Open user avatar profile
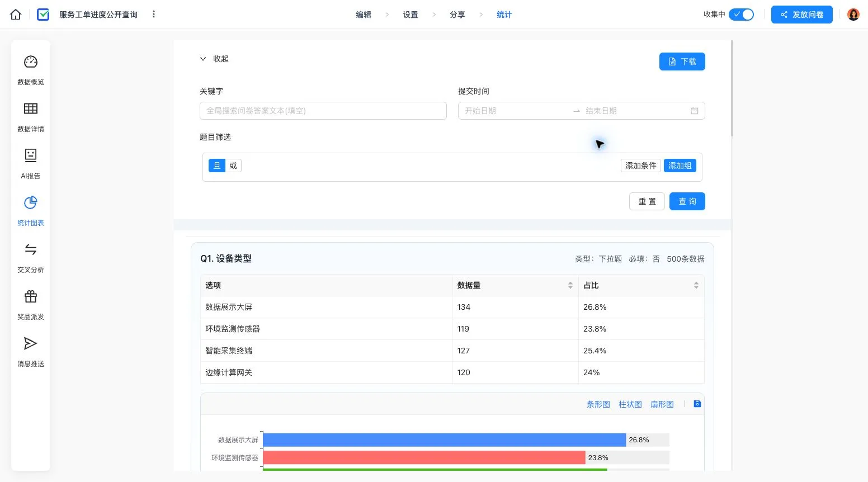 (x=853, y=15)
